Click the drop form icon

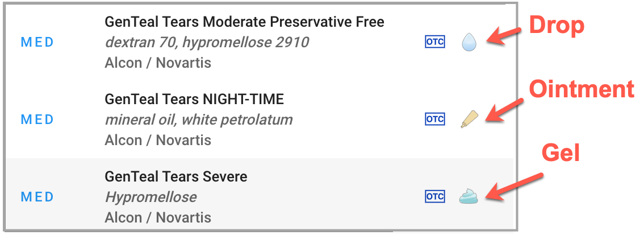click(469, 42)
